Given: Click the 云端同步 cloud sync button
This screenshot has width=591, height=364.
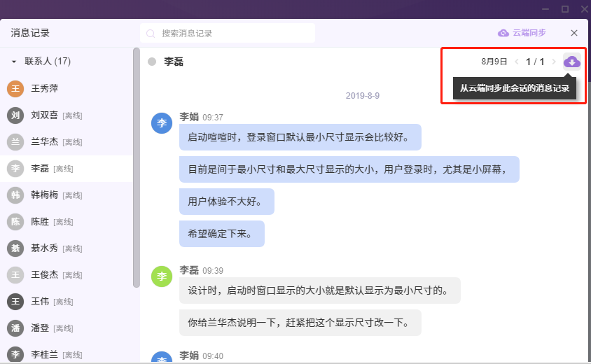Looking at the screenshot, I should click(x=522, y=33).
